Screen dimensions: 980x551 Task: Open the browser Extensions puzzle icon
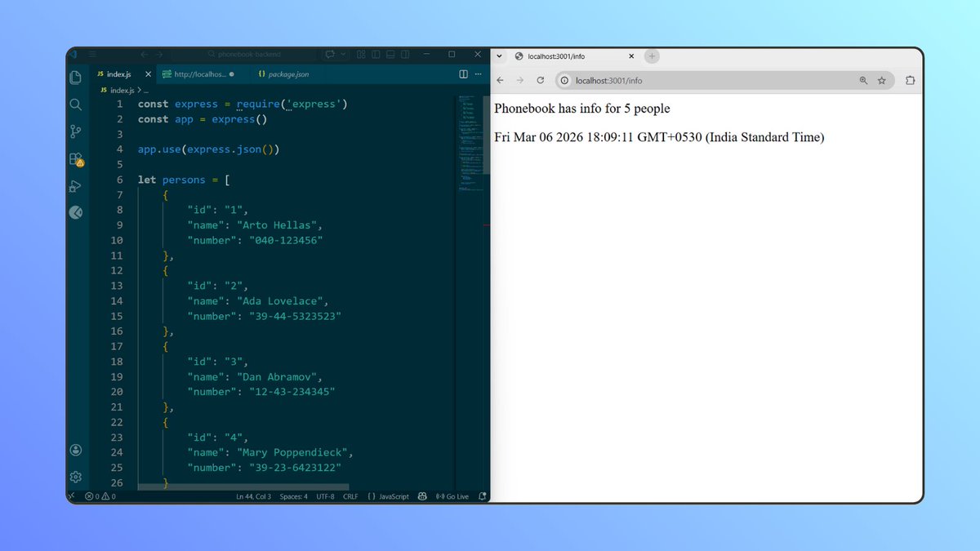click(910, 81)
